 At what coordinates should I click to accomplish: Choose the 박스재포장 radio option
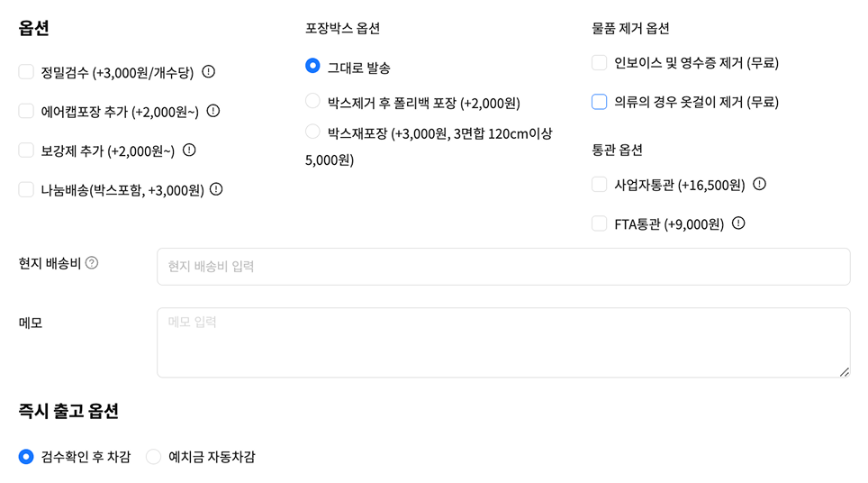coord(312,132)
